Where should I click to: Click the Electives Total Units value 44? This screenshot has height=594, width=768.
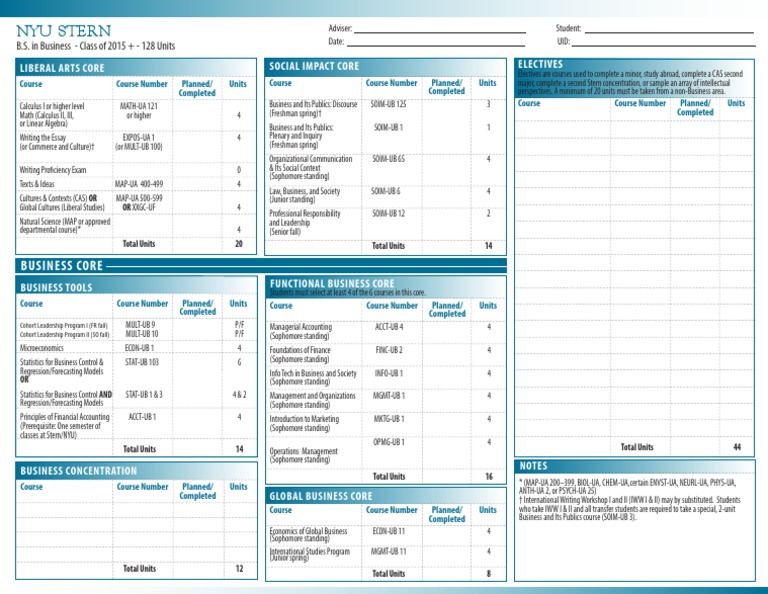coord(737,447)
